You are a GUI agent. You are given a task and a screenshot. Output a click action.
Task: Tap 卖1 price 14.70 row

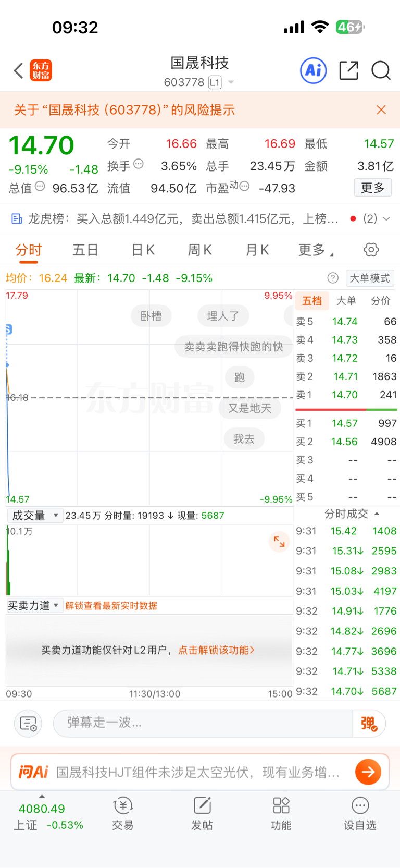coord(346,395)
